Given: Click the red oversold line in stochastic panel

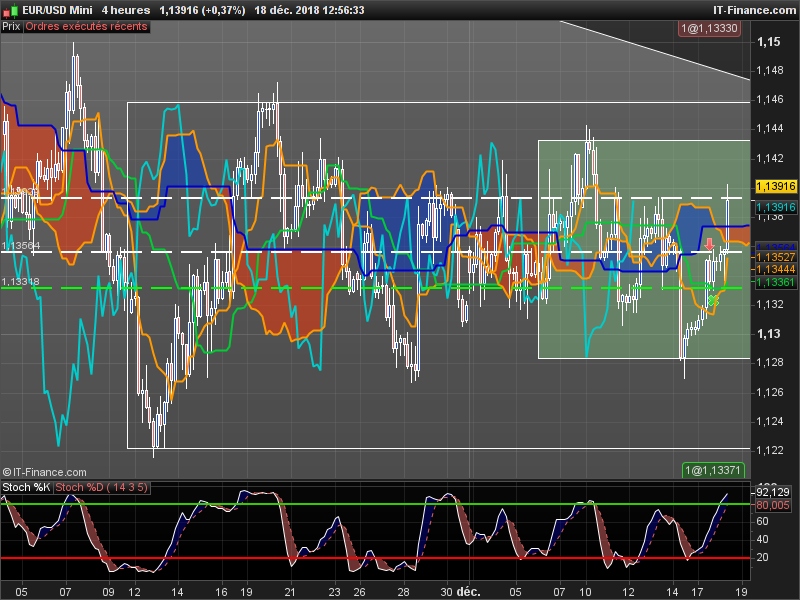Looking at the screenshot, I should [x=400, y=557].
